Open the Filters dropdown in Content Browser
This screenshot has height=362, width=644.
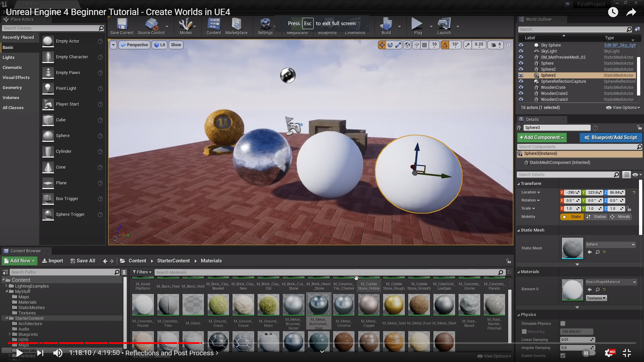[x=142, y=272]
